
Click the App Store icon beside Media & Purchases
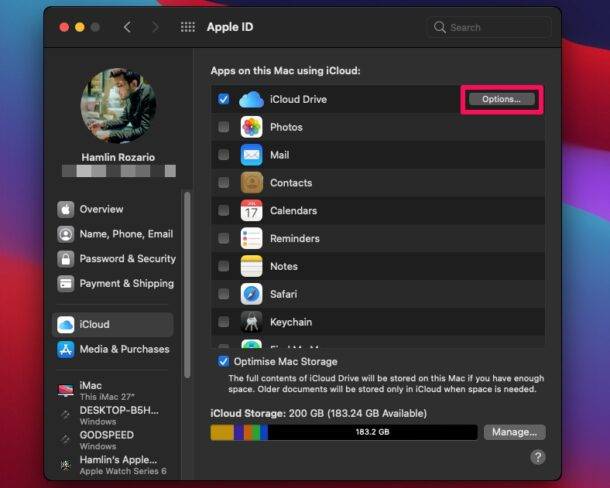66,349
